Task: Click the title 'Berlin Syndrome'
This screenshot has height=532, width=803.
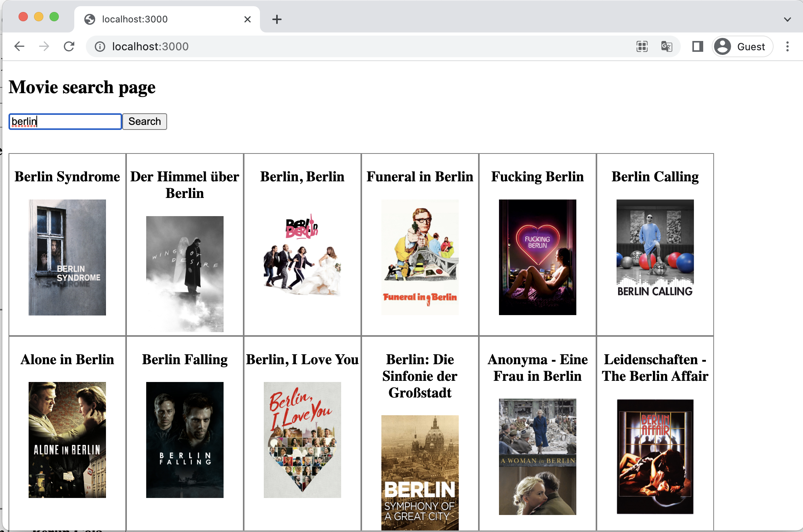Action: click(67, 177)
